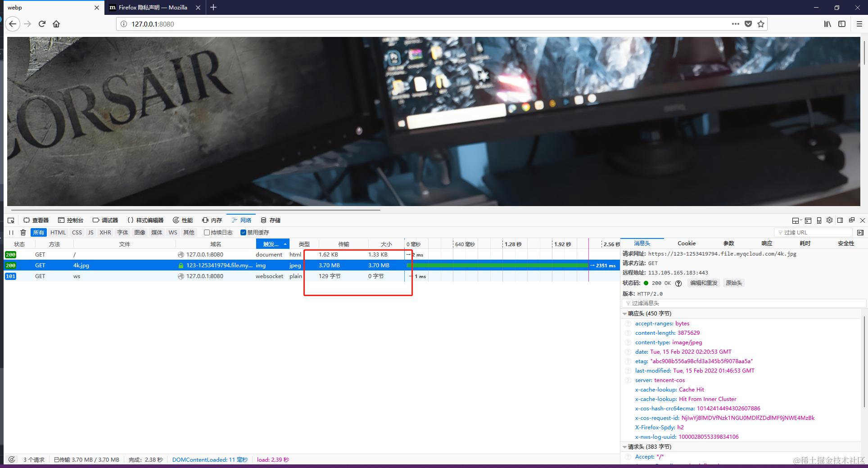
Task: Filter requests by XHR
Action: tap(105, 233)
